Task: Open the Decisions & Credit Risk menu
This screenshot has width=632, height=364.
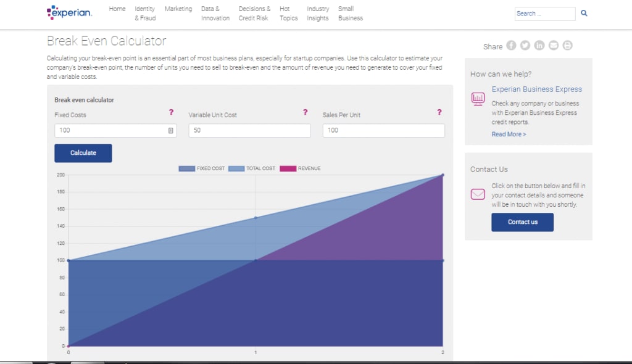Action: coord(254,14)
